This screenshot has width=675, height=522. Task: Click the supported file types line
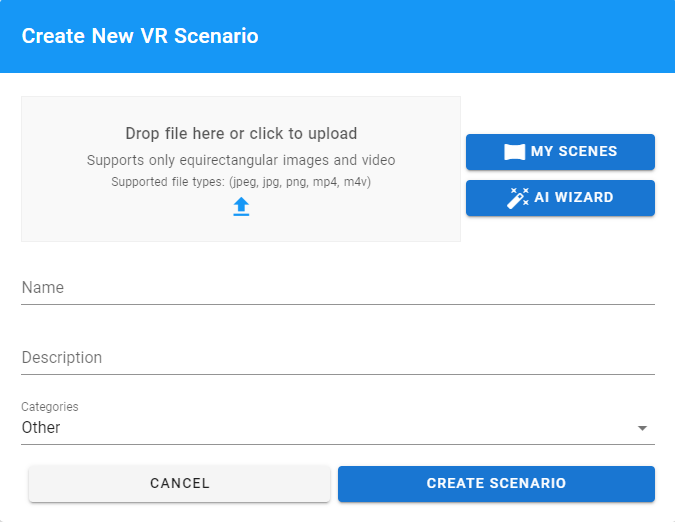click(x=241, y=182)
